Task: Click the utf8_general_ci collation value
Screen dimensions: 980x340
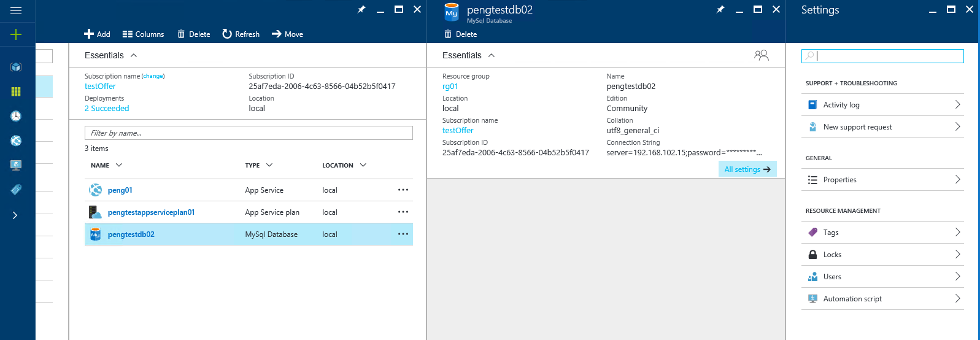Action: tap(633, 131)
